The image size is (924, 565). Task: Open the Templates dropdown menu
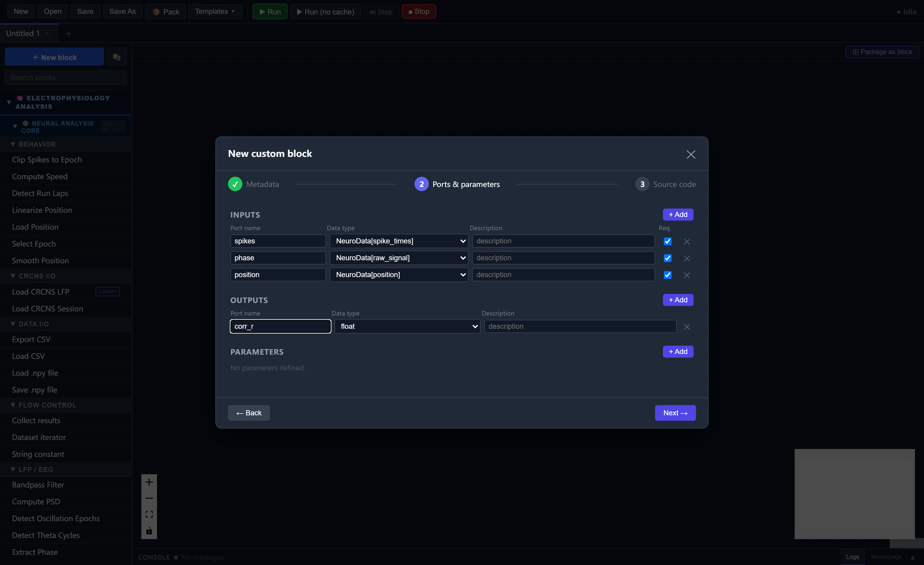(x=215, y=12)
